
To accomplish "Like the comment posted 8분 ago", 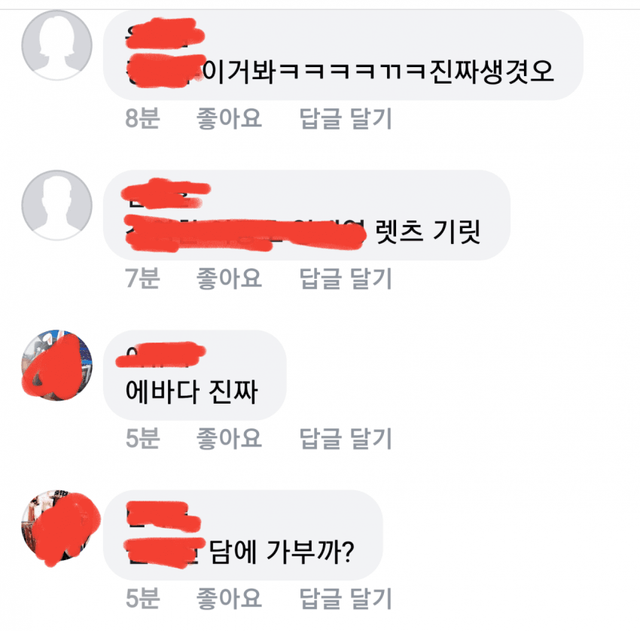I will tap(229, 118).
